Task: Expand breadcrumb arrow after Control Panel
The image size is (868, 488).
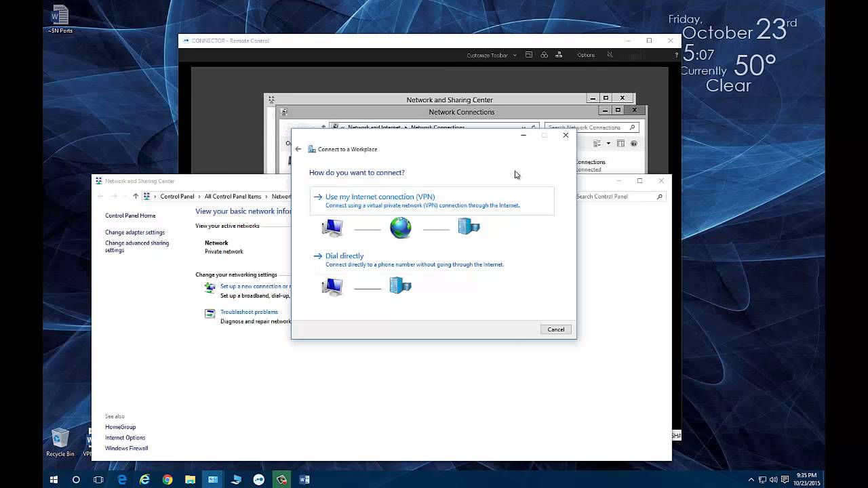Action: click(x=199, y=197)
